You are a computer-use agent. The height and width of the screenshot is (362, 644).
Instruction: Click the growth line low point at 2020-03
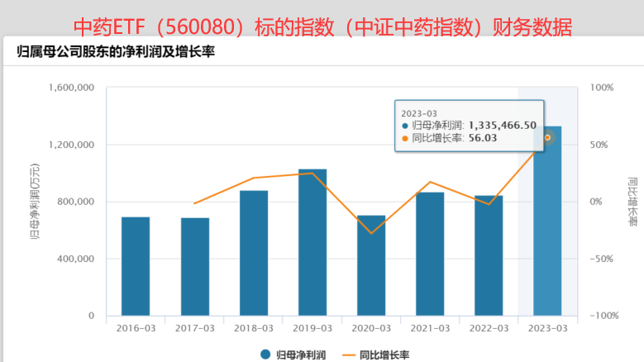coord(371,233)
